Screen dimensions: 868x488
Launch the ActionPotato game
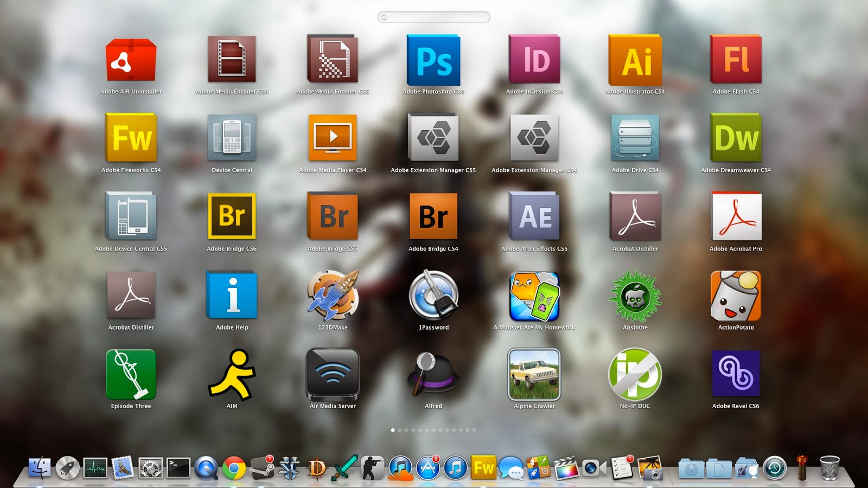[736, 296]
